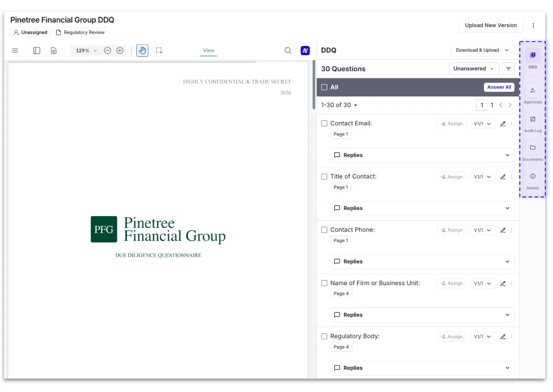Go to the next questions page
This screenshot has width=553, height=392.
(x=510, y=105)
